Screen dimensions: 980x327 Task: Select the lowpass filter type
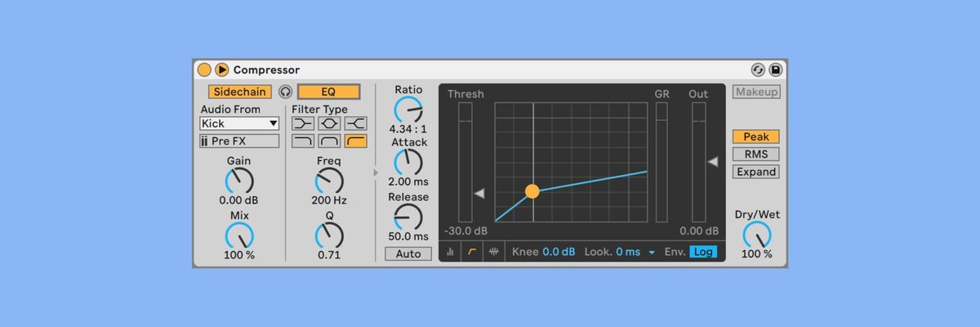tap(303, 141)
